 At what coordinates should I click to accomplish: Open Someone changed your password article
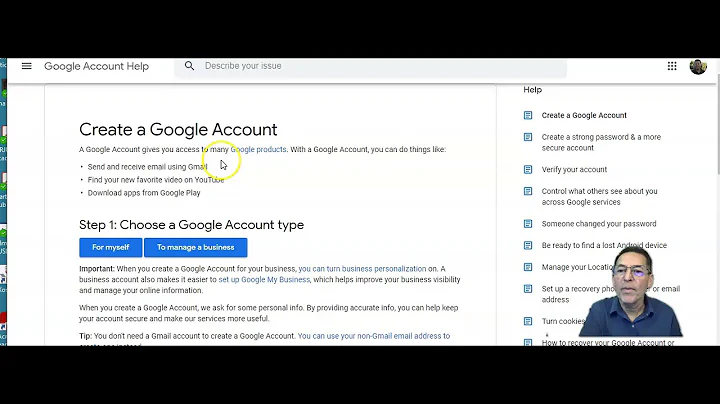599,224
